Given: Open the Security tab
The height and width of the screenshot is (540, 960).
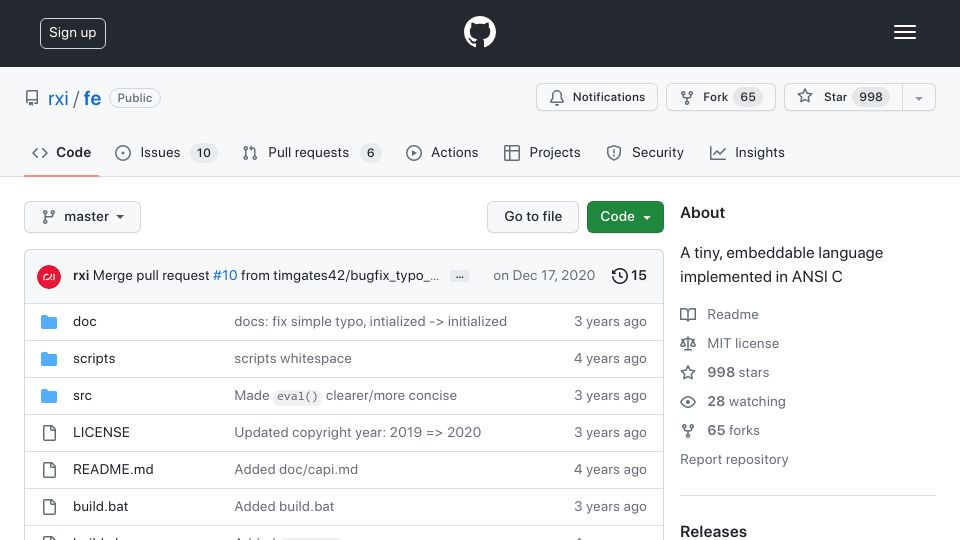Looking at the screenshot, I should pos(645,152).
